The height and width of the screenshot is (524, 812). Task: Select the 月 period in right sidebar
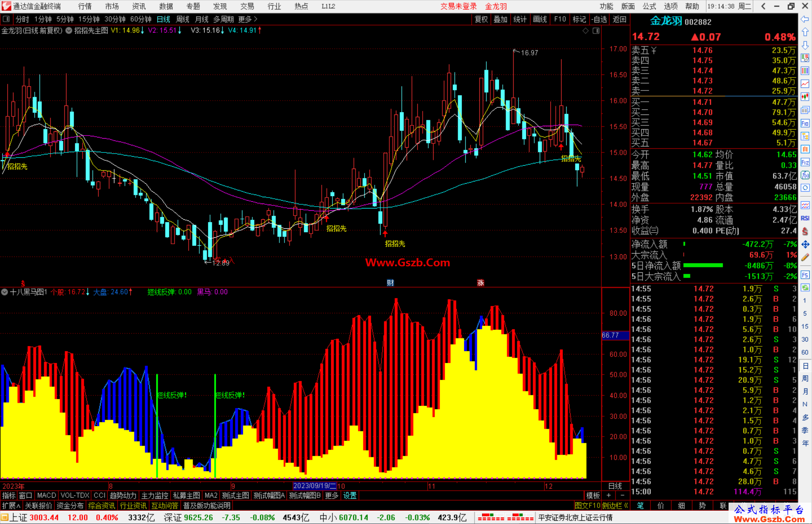point(805,391)
